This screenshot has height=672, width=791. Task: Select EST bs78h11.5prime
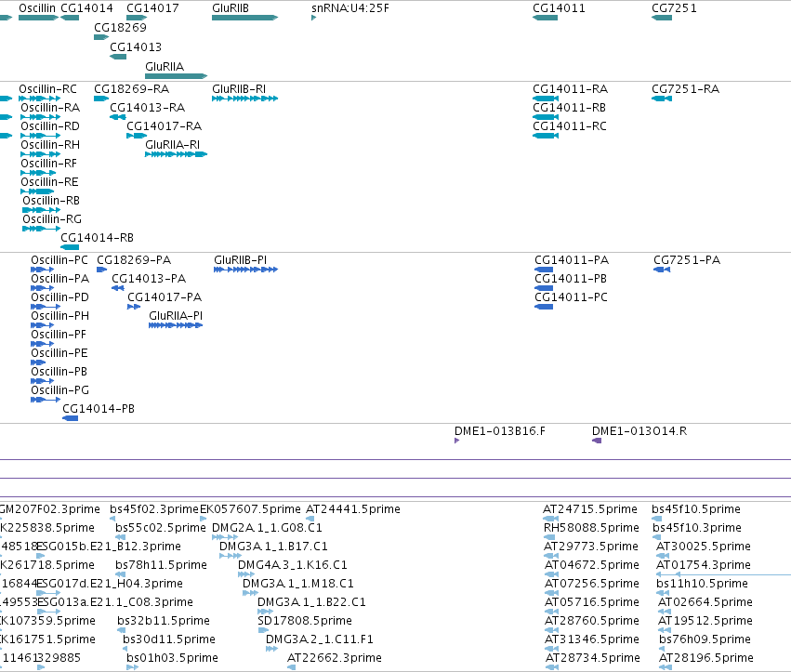161,565
